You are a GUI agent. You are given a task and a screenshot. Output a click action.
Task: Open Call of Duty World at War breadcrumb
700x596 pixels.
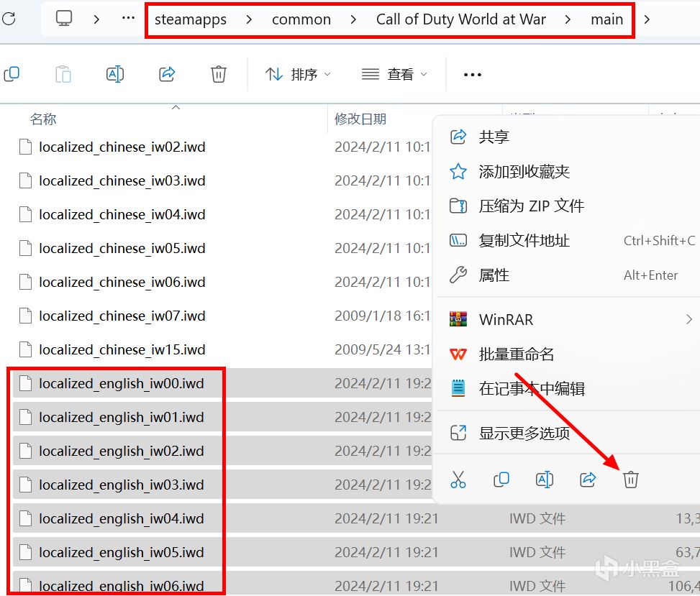[460, 19]
